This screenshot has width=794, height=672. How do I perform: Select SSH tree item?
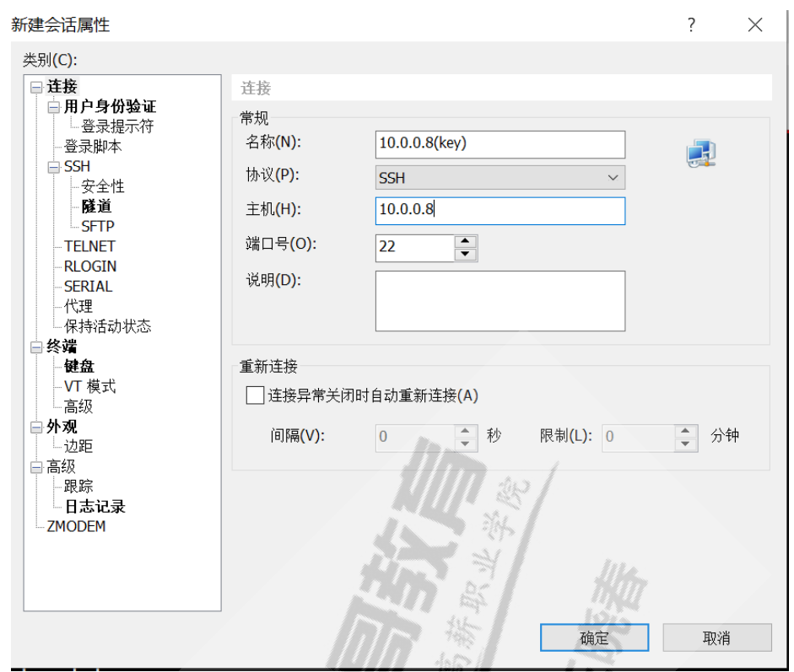[x=77, y=166]
